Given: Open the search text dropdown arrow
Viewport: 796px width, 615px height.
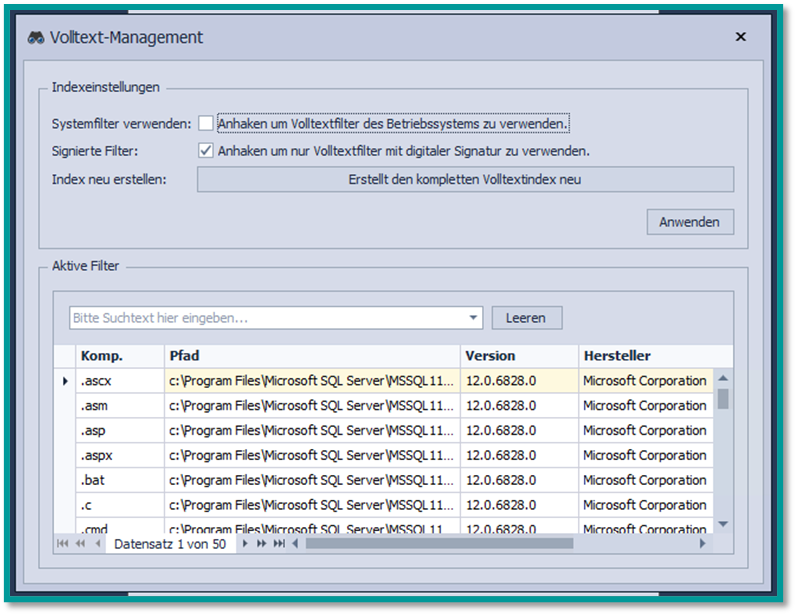Looking at the screenshot, I should pyautogui.click(x=474, y=318).
